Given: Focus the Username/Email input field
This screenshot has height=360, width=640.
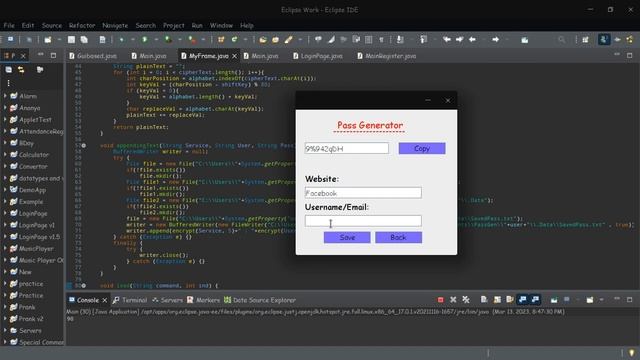Looking at the screenshot, I should click(363, 221).
